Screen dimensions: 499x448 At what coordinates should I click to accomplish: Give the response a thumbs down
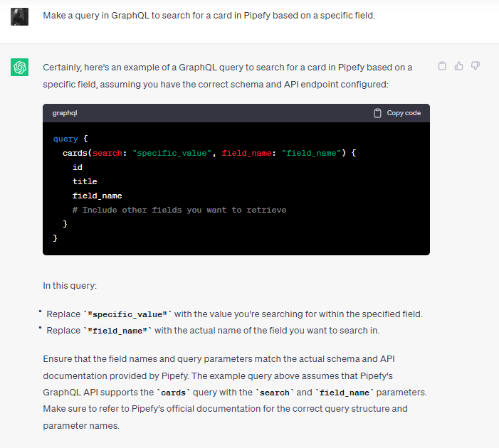point(475,66)
